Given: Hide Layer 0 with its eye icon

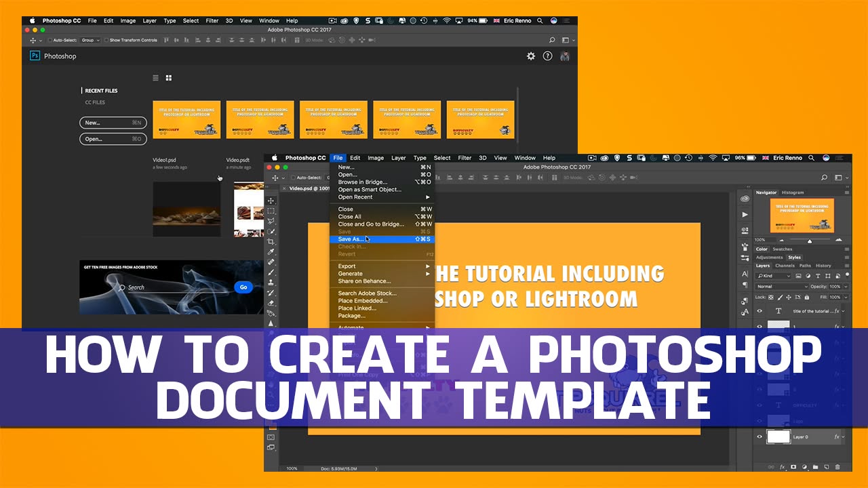Looking at the screenshot, I should click(759, 437).
